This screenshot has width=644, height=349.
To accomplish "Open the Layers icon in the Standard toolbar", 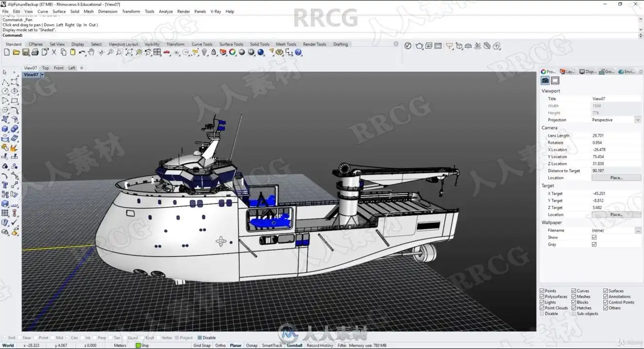I will point(223,52).
